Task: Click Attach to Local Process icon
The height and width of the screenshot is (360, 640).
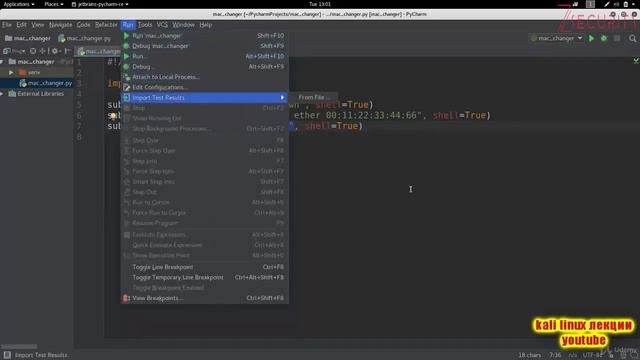Action: click(127, 77)
